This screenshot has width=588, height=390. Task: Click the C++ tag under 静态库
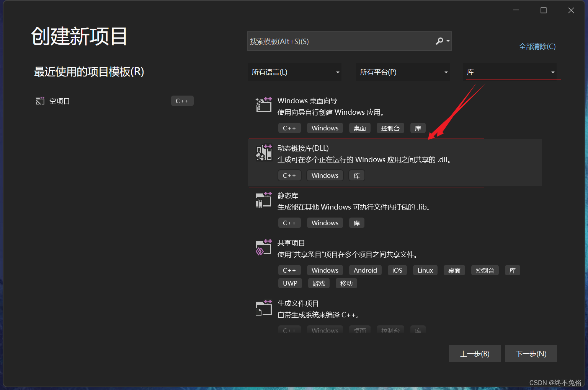pos(289,223)
